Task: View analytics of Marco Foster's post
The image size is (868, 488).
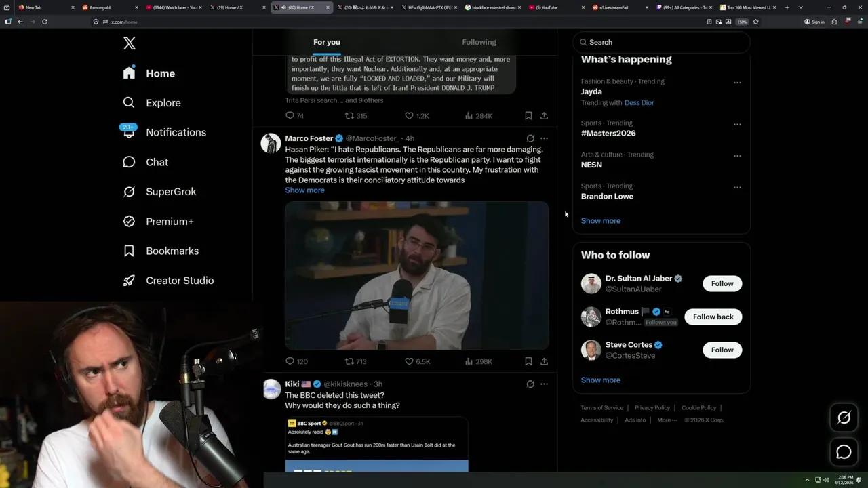Action: tap(478, 361)
